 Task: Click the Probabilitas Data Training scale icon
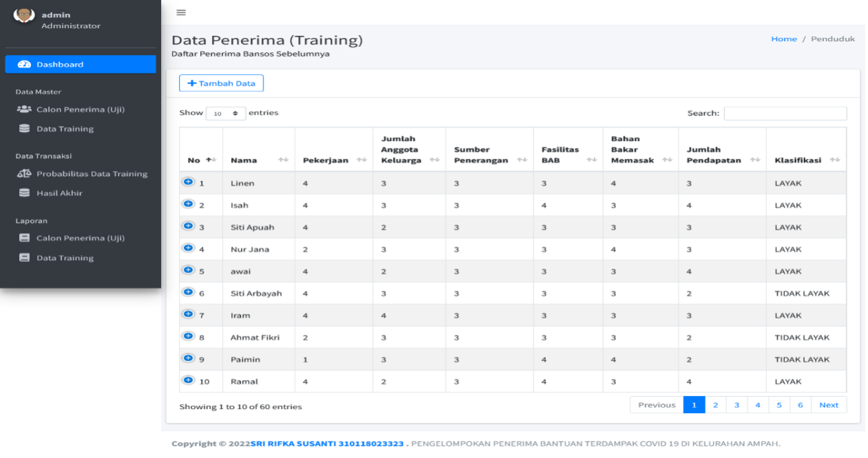[24, 174]
